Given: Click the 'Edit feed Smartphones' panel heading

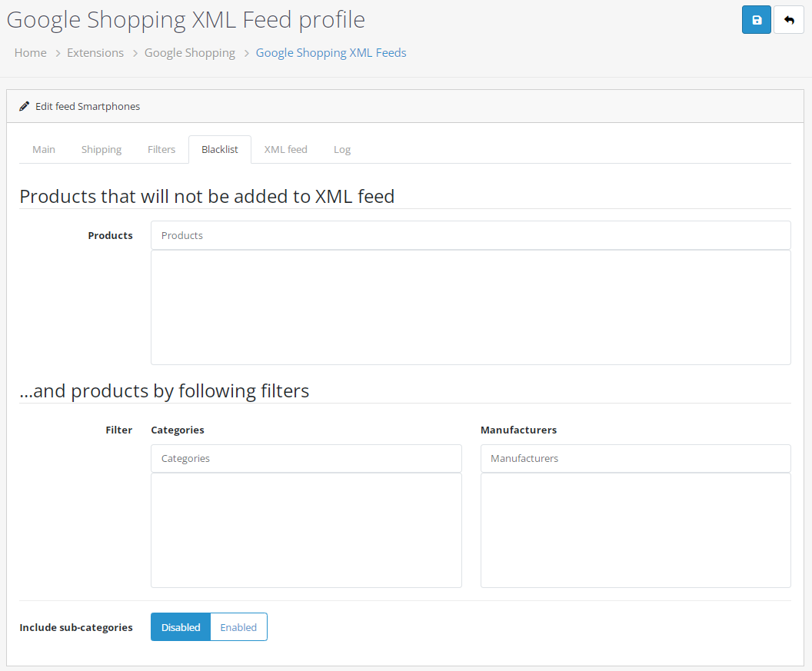Looking at the screenshot, I should point(88,106).
